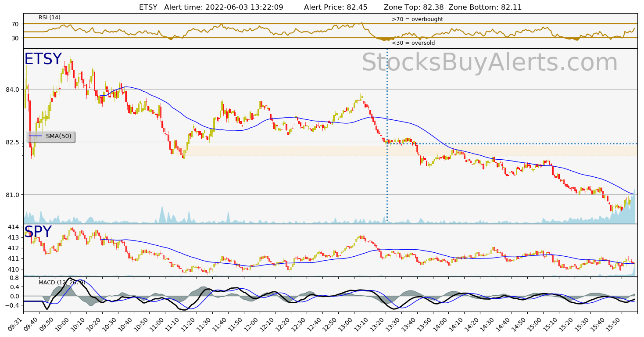Click the MACD (12, 26, 9) label
Viewport: 644px width, 337px height.
pyautogui.click(x=62, y=282)
